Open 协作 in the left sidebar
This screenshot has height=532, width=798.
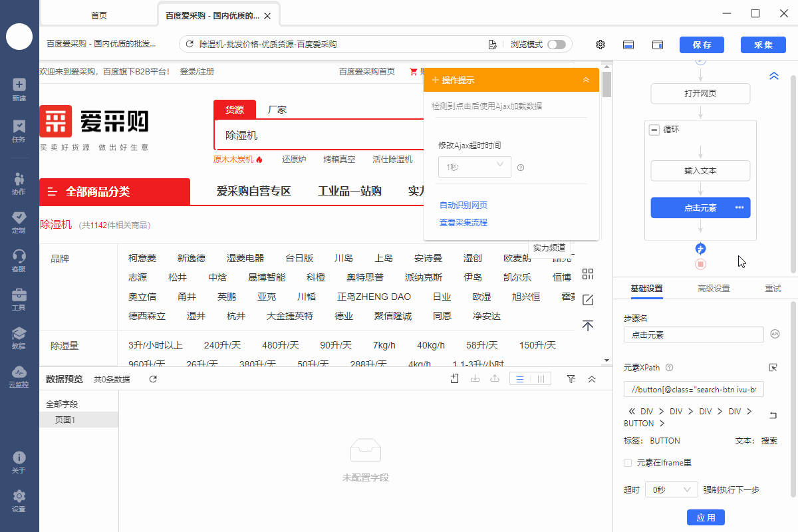19,184
